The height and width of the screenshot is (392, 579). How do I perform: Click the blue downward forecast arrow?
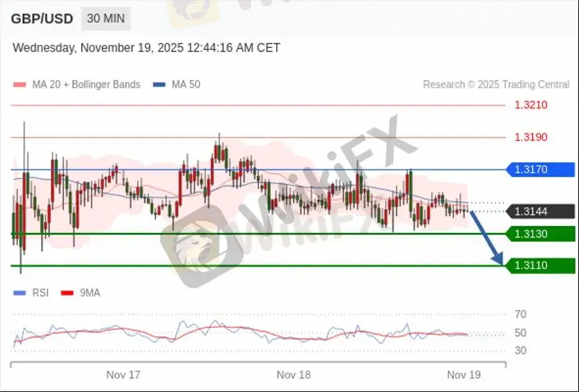[x=486, y=237]
